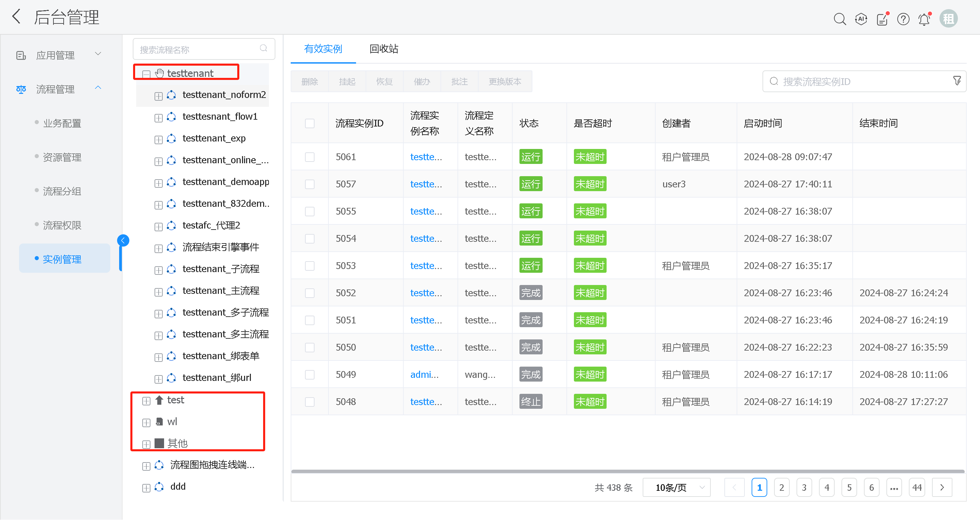Expand the testtenant_noform2 tree node
This screenshot has width=980, height=520.
point(159,96)
